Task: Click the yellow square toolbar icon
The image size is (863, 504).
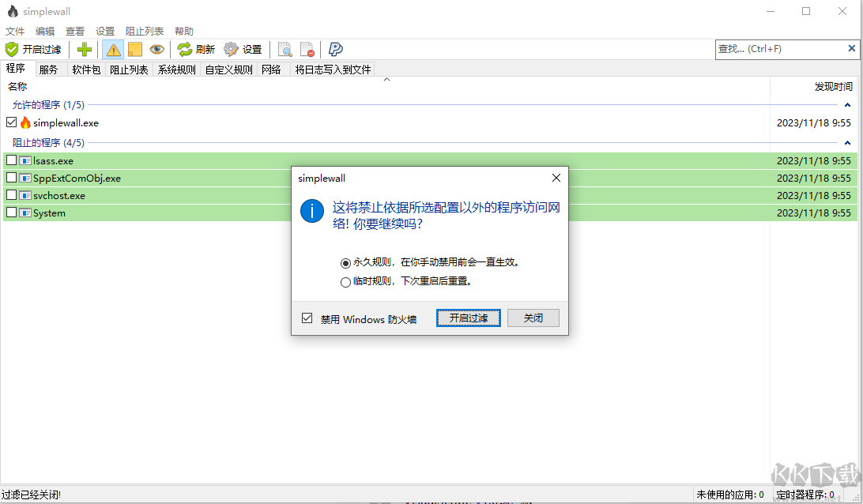Action: click(135, 50)
